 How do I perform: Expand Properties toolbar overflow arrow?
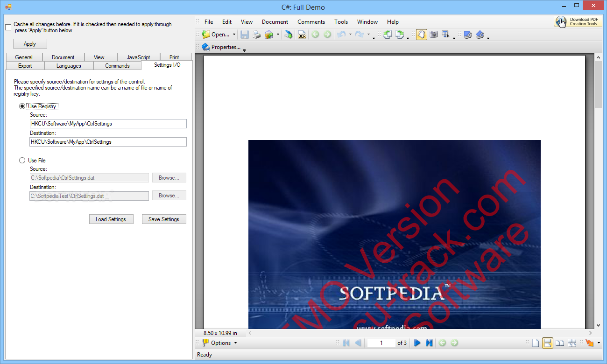[x=244, y=49]
